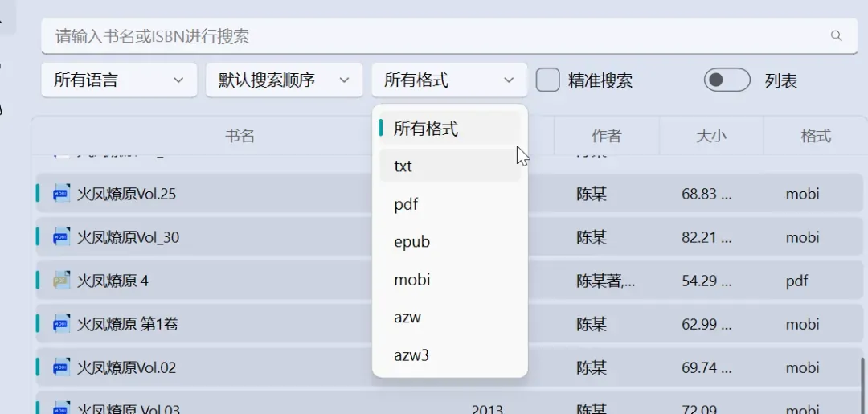The height and width of the screenshot is (414, 868).
Task: Click the mobi file icon for 火凤燎原Vol.02
Action: click(x=61, y=367)
